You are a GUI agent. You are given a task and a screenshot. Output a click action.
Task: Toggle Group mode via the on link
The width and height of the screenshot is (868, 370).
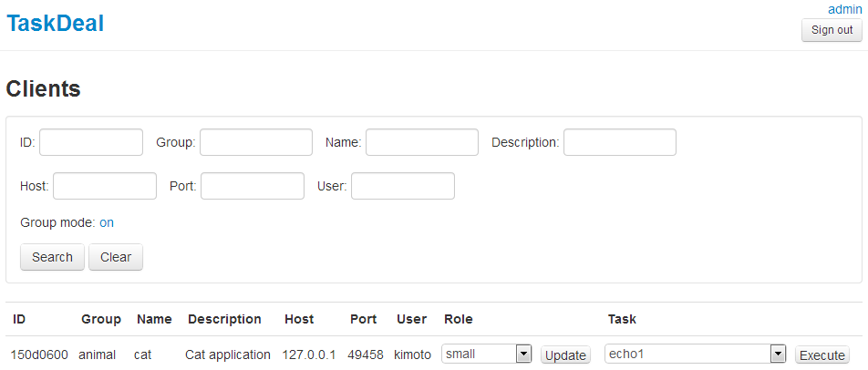pyautogui.click(x=107, y=222)
